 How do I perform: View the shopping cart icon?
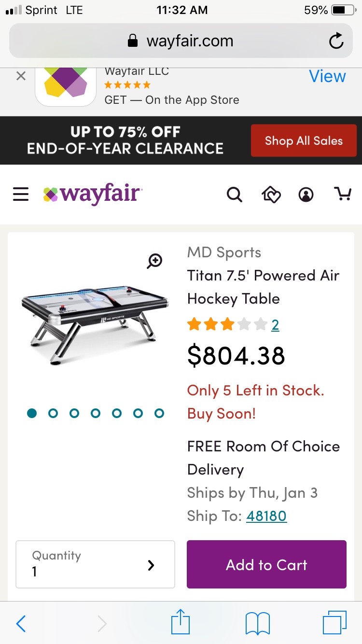point(343,195)
